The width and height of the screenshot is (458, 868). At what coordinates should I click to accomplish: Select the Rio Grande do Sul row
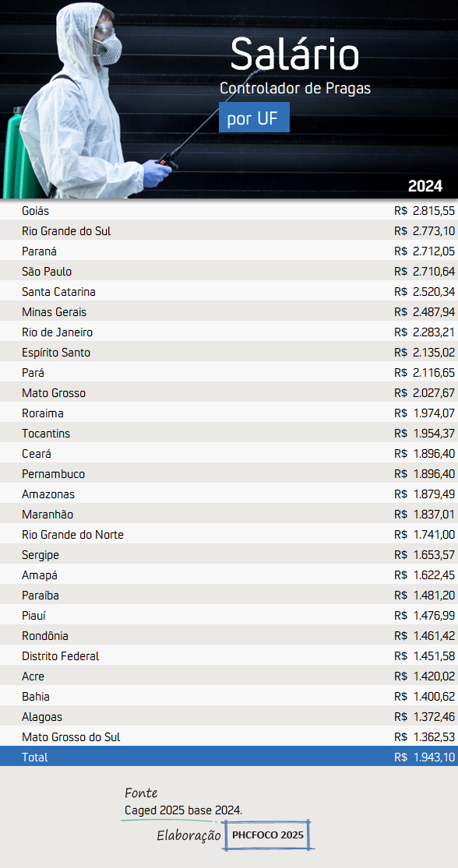(x=229, y=231)
